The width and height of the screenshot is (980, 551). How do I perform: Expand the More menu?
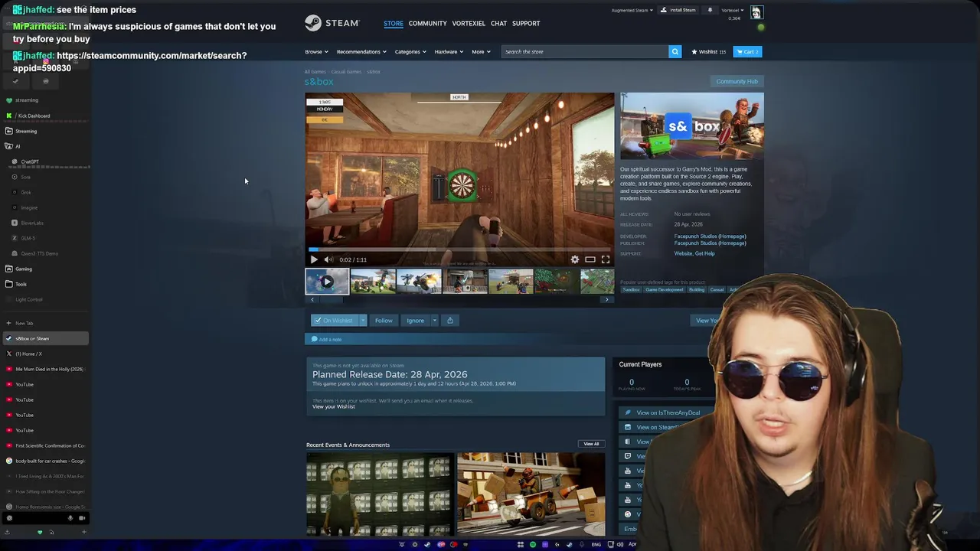click(481, 51)
